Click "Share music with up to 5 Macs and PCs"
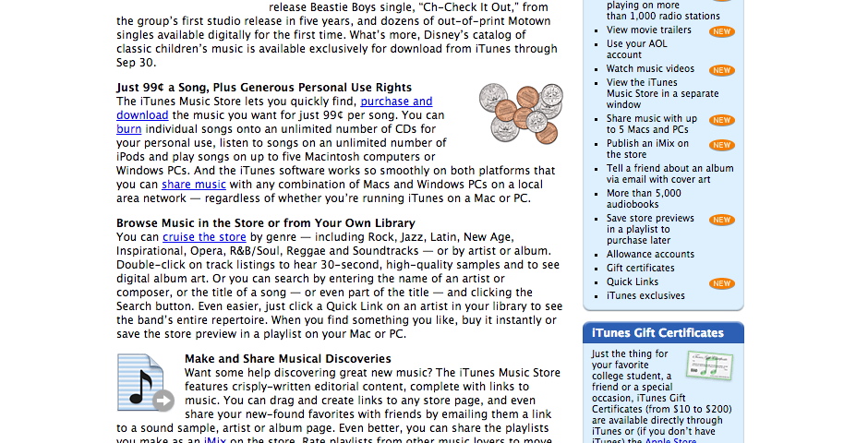 652,124
